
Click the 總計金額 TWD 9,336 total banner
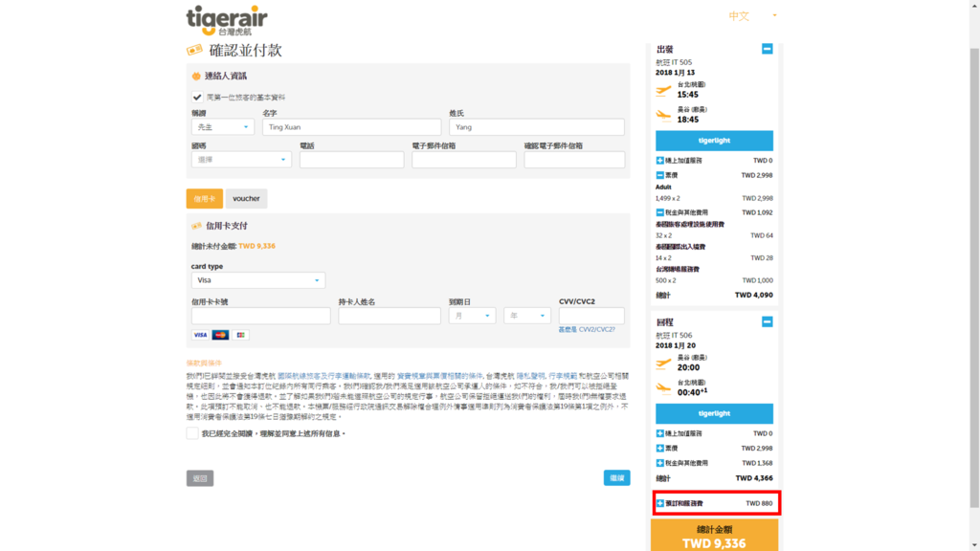(x=714, y=536)
